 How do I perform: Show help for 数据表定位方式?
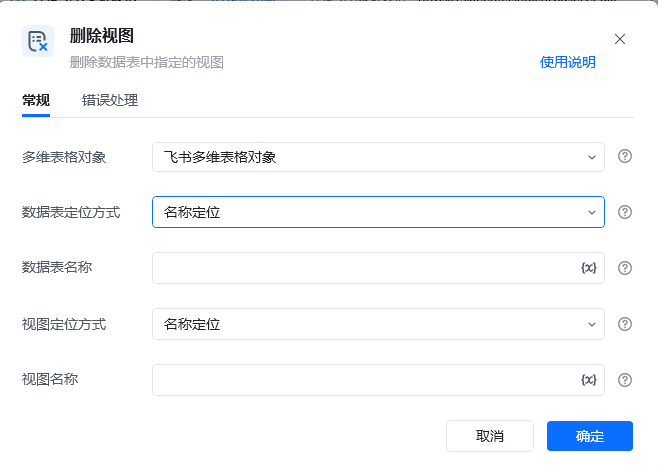(625, 212)
